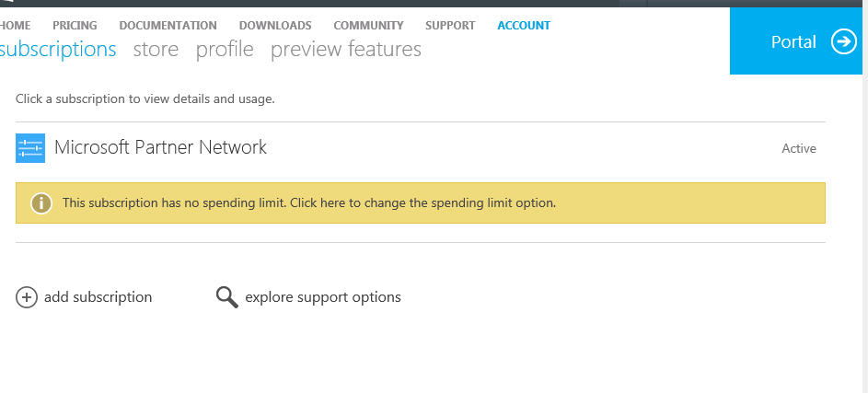Viewport: 868px width, 393px height.
Task: Open the Support navigation item
Action: point(450,26)
